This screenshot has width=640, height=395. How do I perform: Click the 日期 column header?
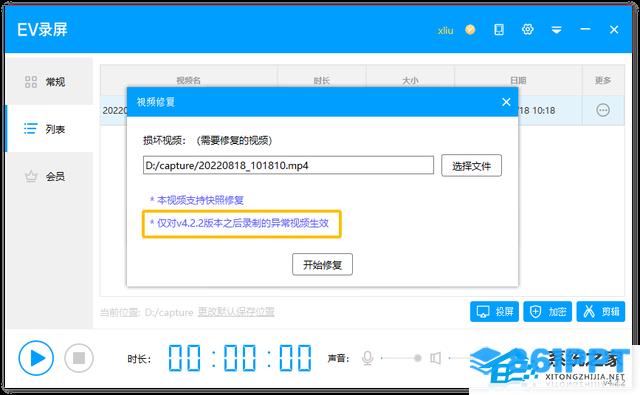click(518, 80)
